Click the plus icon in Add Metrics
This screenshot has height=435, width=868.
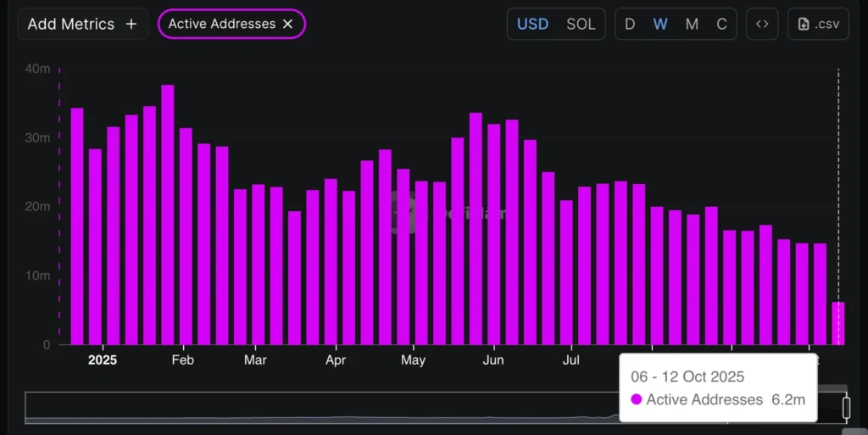point(131,24)
